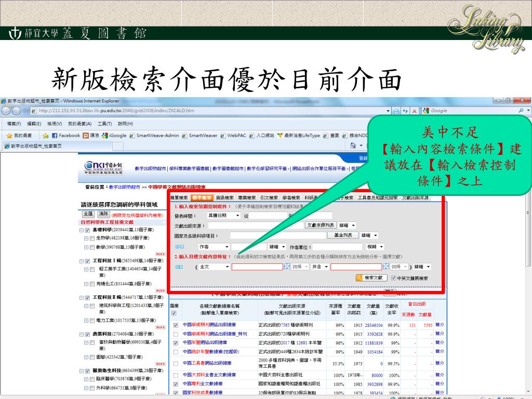Screen dimensions: 532x399
Task: Open the 我的最愛 favorites star button
Action: click(19, 136)
